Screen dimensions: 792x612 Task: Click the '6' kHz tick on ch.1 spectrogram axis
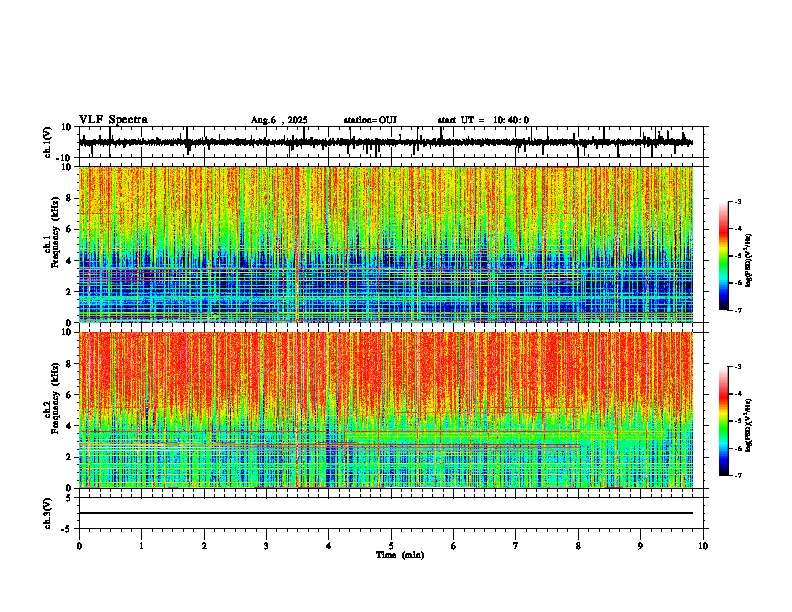click(70, 230)
